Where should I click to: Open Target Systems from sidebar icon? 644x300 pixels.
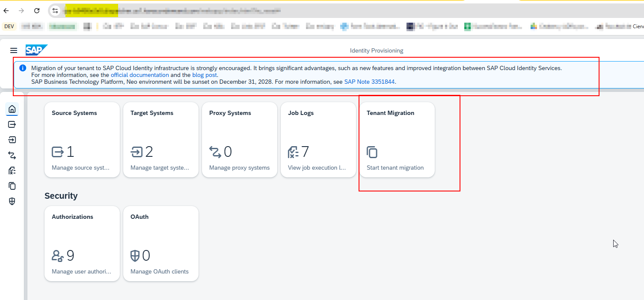pos(12,140)
